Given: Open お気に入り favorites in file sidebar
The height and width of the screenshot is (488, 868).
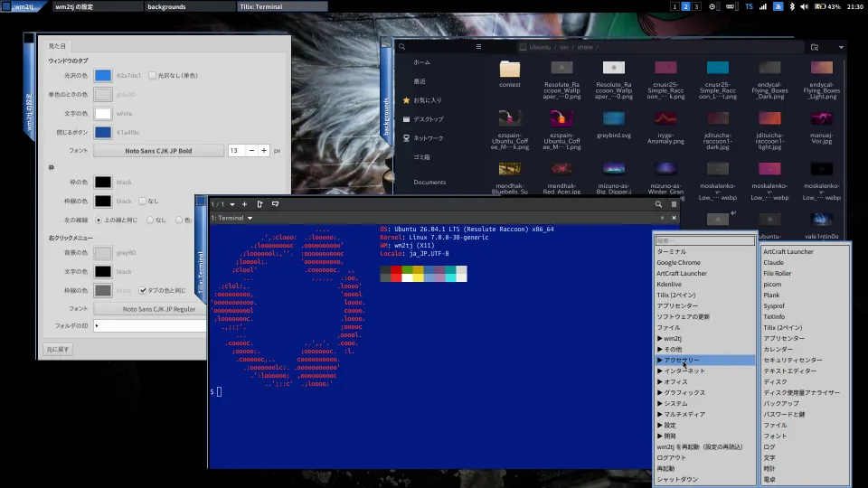Looking at the screenshot, I should pos(428,100).
